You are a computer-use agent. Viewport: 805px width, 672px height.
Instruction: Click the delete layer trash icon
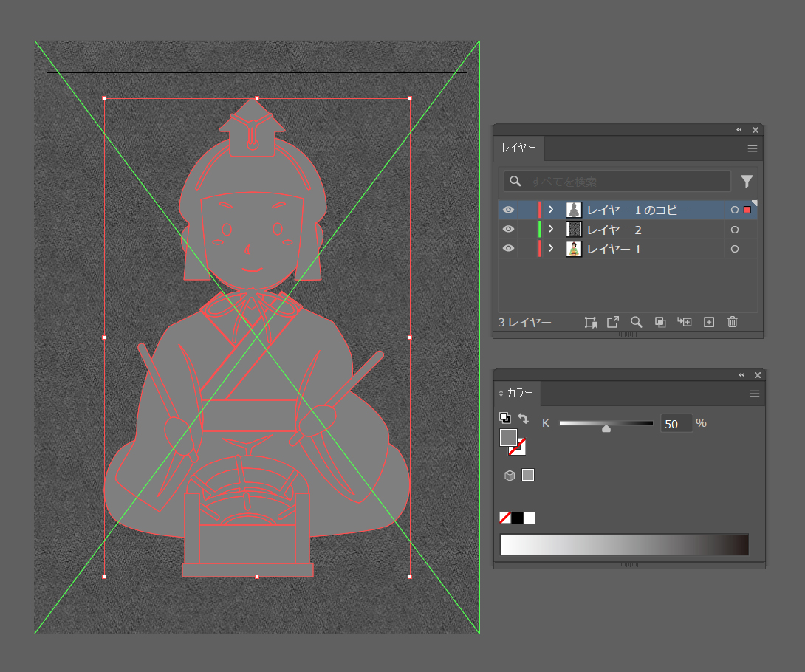pyautogui.click(x=732, y=322)
